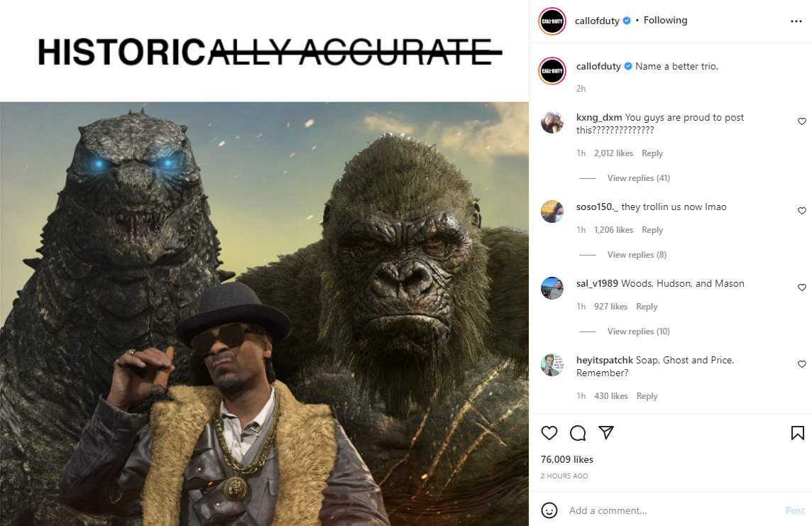Screen dimensions: 812x526
Task: Save the post with the bookmark icon
Action: 798,433
